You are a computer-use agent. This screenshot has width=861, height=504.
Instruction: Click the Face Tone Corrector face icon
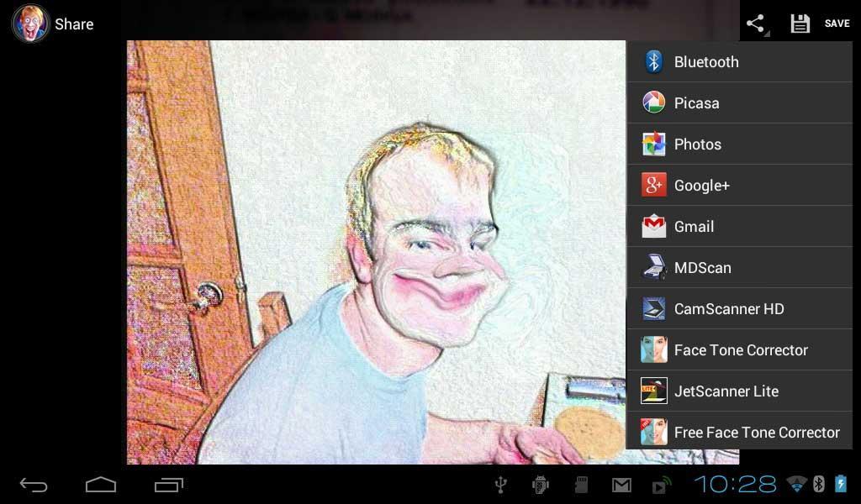tap(653, 349)
